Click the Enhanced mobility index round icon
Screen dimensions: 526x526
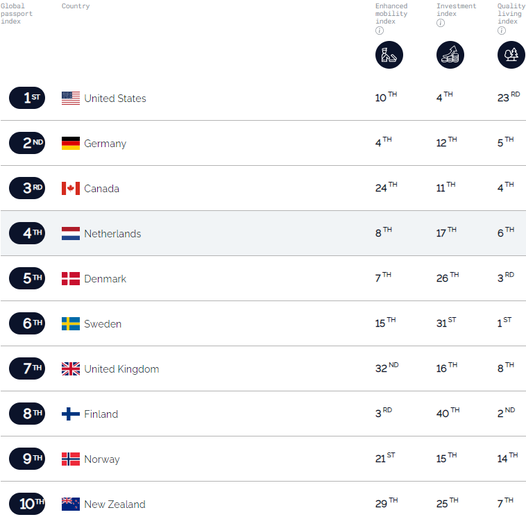(389, 55)
